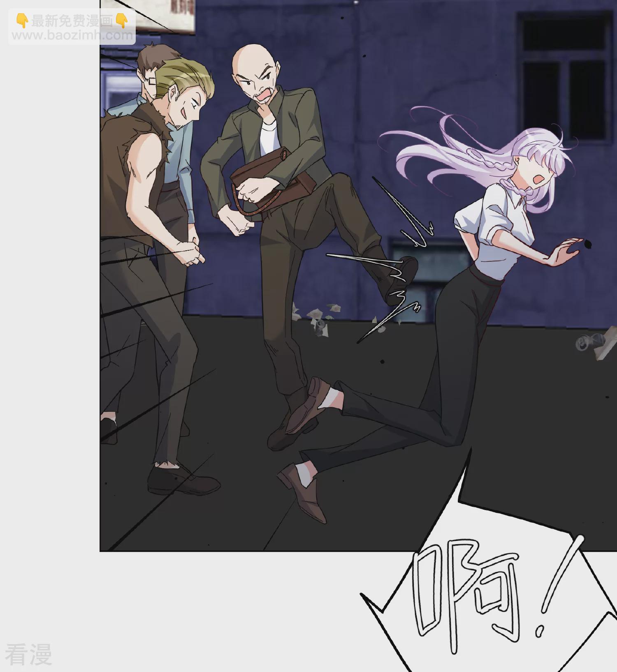Click the right pointing-hand emoji in watermark
This screenshot has width=617, height=672.
[x=121, y=21]
